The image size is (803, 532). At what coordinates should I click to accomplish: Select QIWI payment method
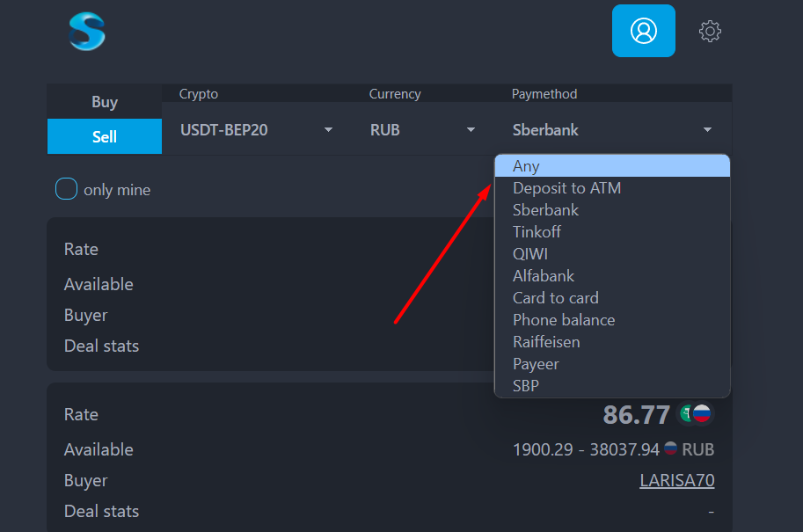(x=612, y=254)
